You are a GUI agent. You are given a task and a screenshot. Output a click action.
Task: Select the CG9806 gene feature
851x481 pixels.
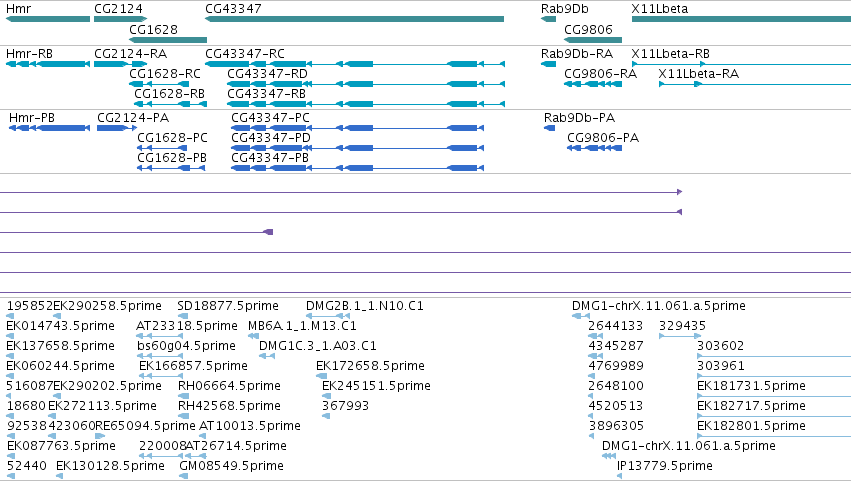tap(593, 40)
